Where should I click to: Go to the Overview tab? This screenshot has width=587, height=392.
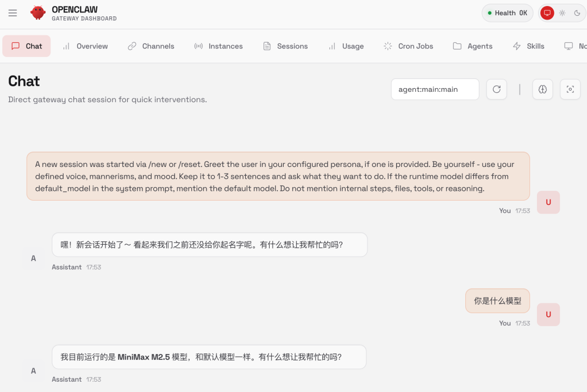click(x=85, y=46)
